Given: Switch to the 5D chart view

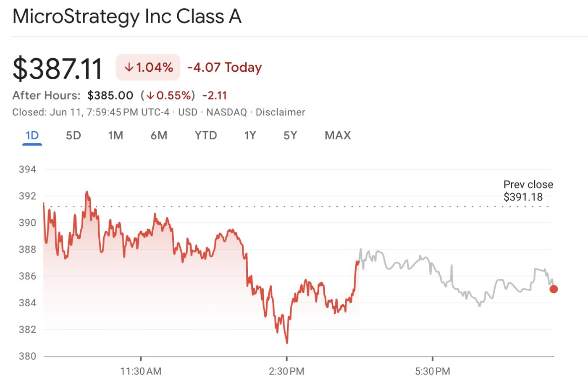Looking at the screenshot, I should (73, 135).
